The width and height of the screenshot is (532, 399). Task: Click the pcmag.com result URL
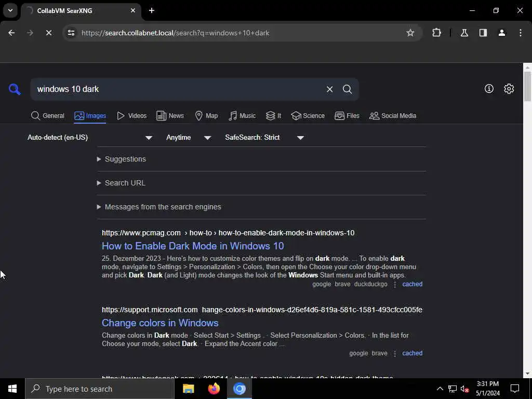pyautogui.click(x=228, y=233)
